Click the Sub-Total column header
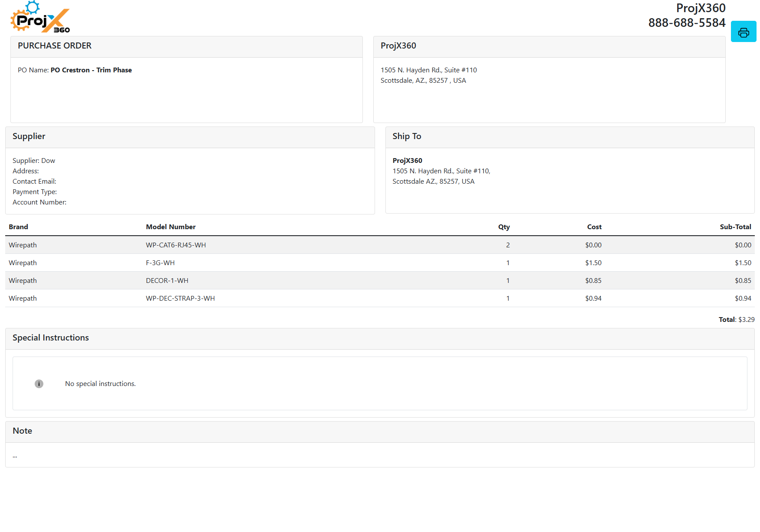The width and height of the screenshot is (760, 532). [735, 227]
